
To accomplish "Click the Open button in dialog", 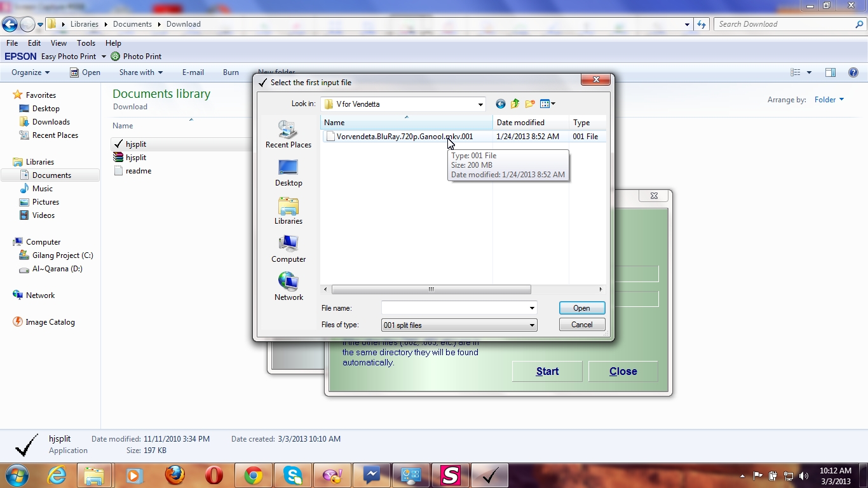I will [x=581, y=308].
